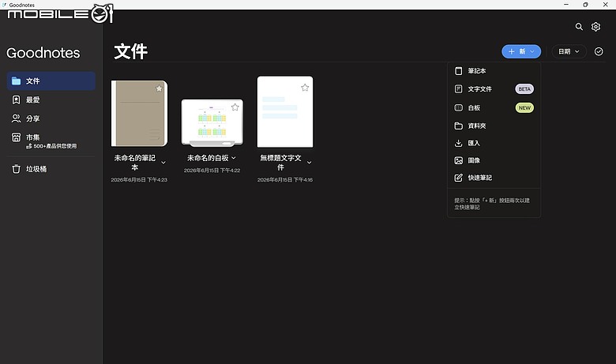Click the 筆記本 notebook icon in menu

(458, 71)
